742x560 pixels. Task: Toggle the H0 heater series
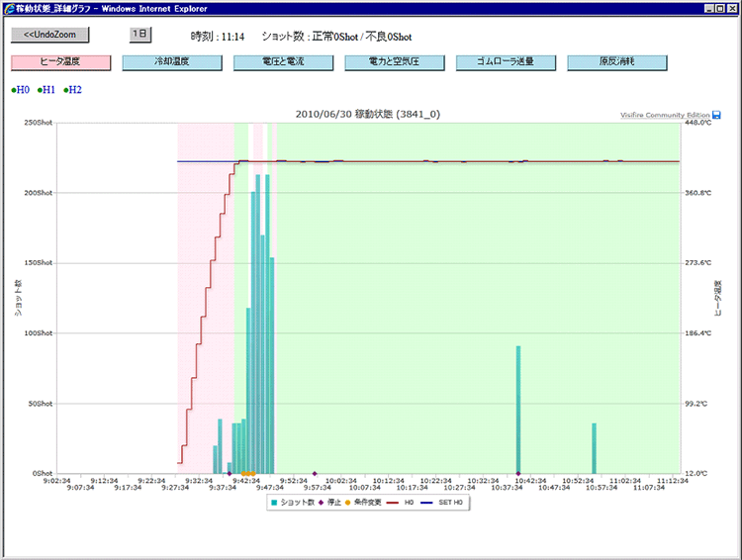(20, 90)
